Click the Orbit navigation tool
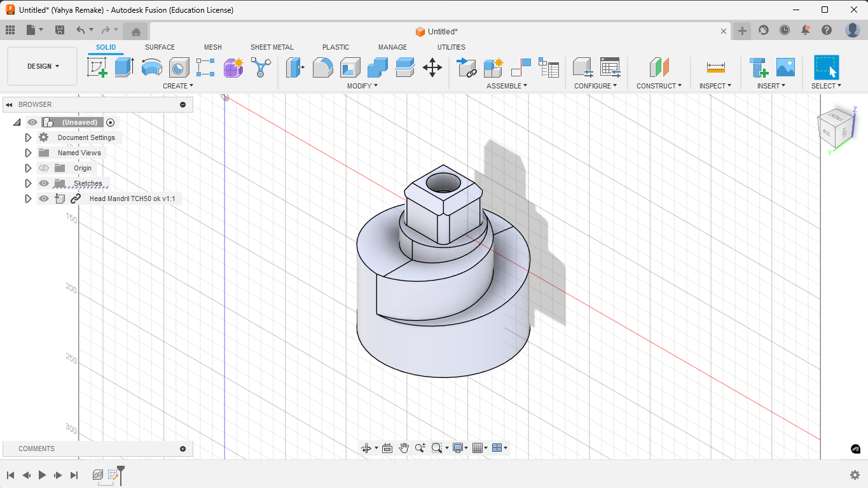Image resolution: width=868 pixels, height=488 pixels. (x=366, y=448)
